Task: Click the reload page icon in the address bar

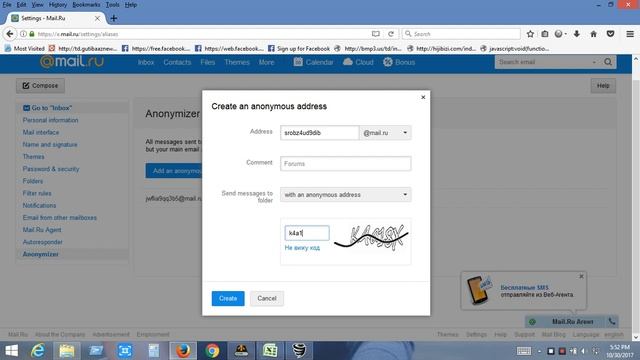Action: (391, 34)
